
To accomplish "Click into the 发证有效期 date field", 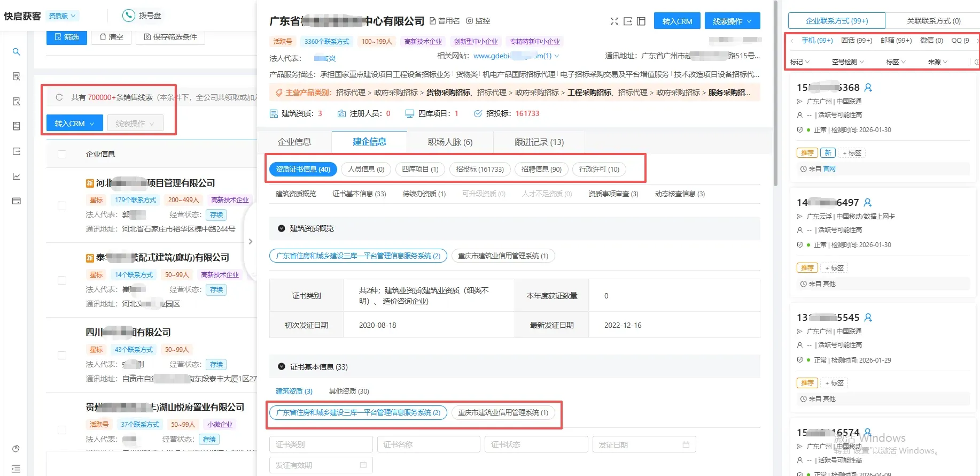I will click(321, 465).
